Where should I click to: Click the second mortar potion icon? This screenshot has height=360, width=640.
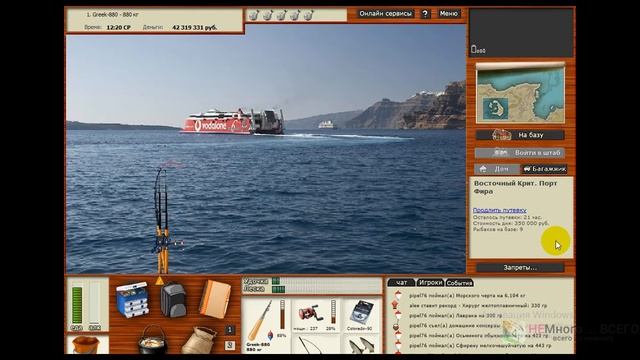click(x=267, y=16)
